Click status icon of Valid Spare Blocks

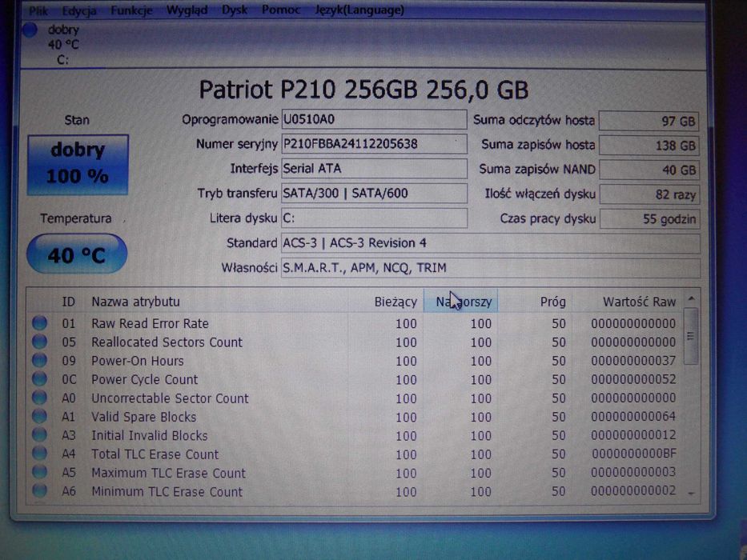tap(39, 416)
